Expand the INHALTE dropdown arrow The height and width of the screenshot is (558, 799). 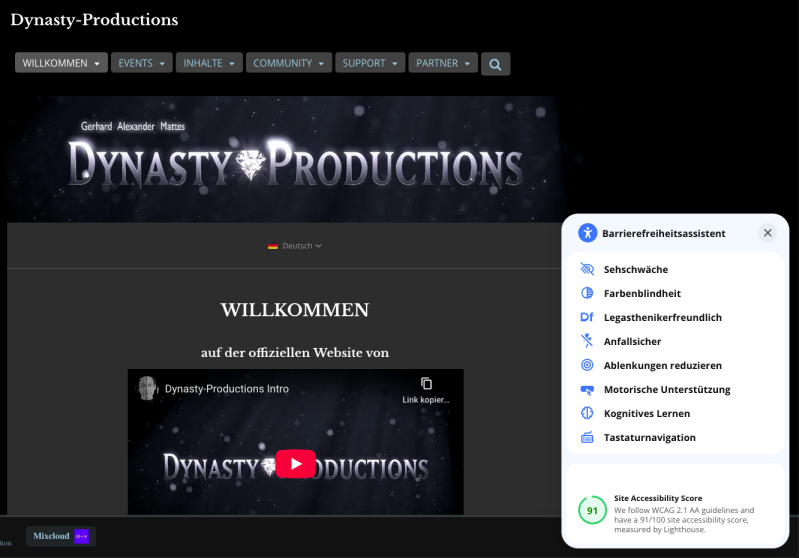232,64
